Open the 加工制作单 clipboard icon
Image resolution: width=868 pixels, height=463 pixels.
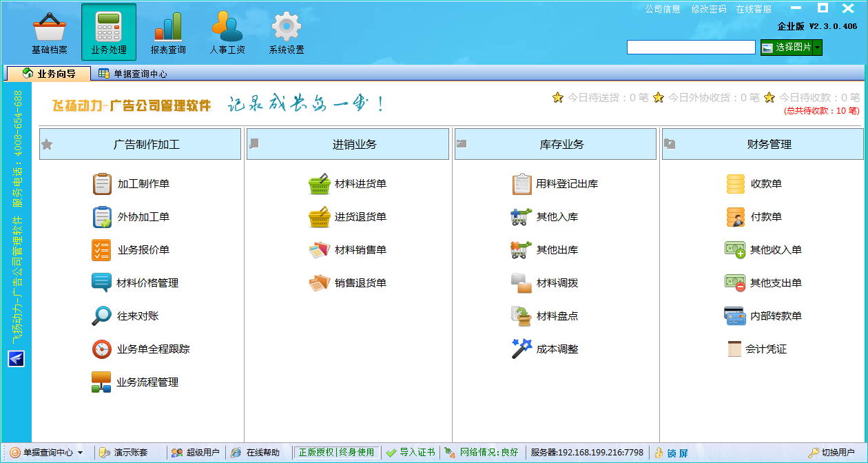tap(102, 184)
